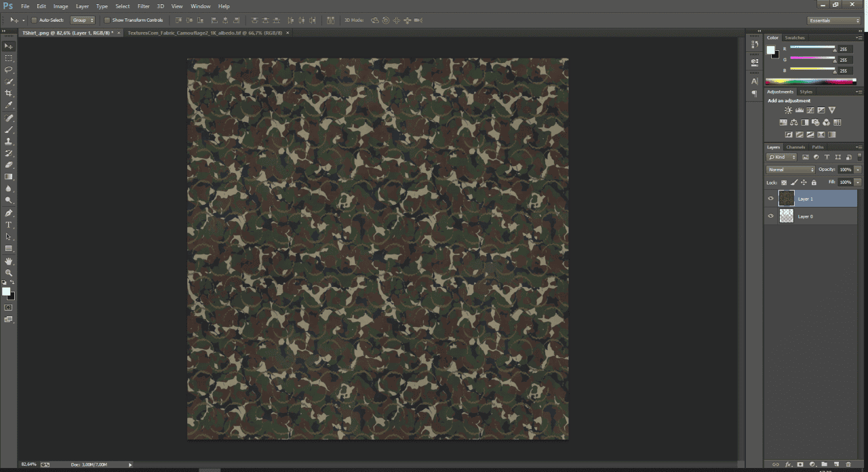The width and height of the screenshot is (868, 472).
Task: Switch to the Channels tab
Action: [x=795, y=146]
